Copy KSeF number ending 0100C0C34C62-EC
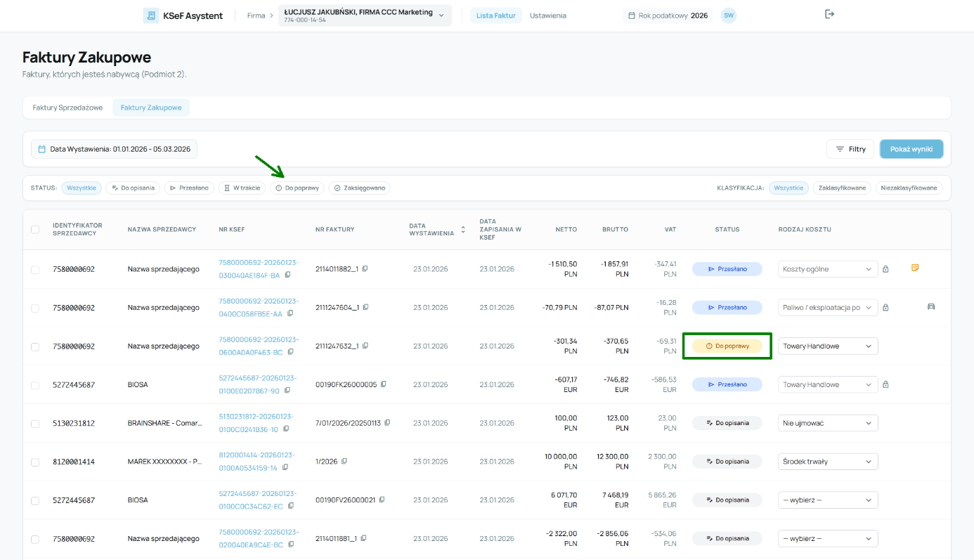Viewport: 974px width, 560px height. pyautogui.click(x=291, y=506)
